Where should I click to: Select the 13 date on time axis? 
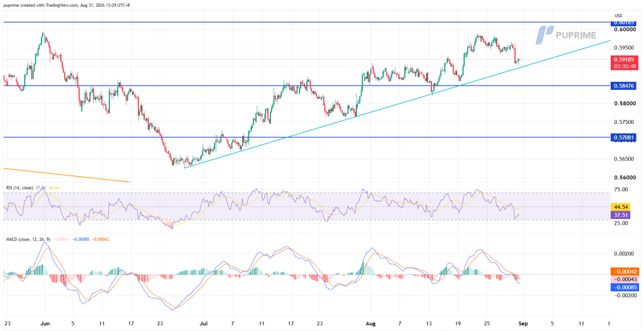(430, 323)
